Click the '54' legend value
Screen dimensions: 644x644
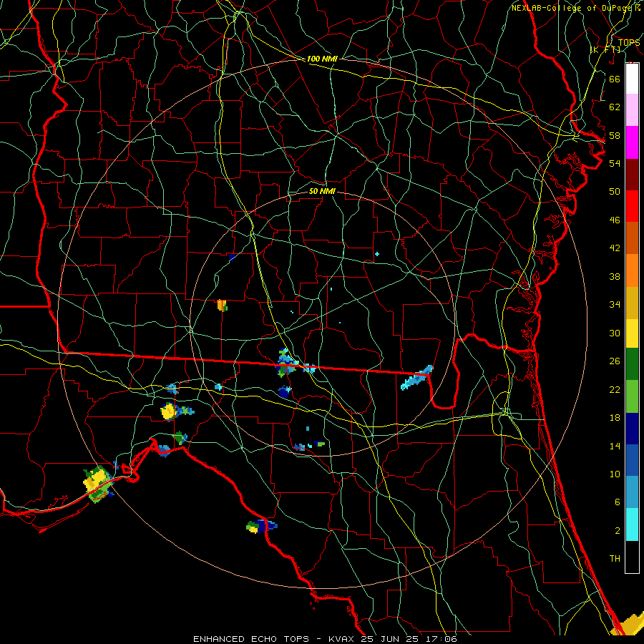tap(615, 163)
